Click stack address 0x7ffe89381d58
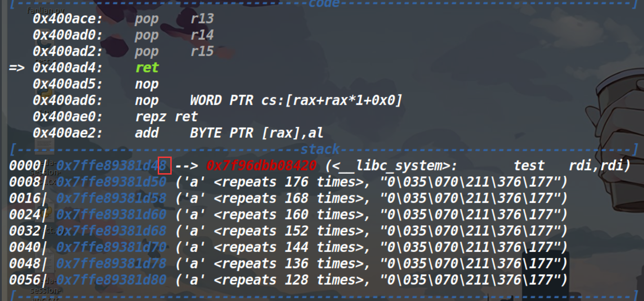 [111, 198]
